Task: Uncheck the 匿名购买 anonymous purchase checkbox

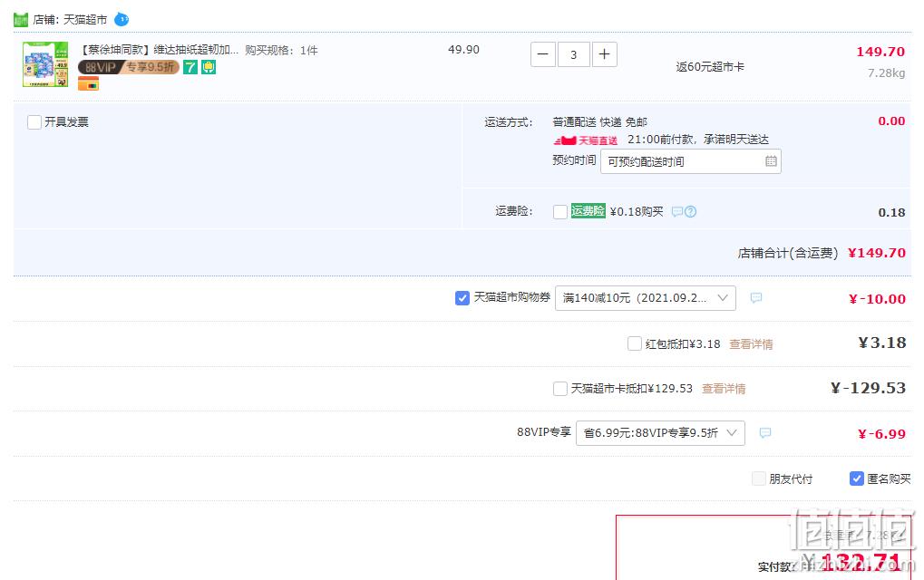Action: pos(857,478)
